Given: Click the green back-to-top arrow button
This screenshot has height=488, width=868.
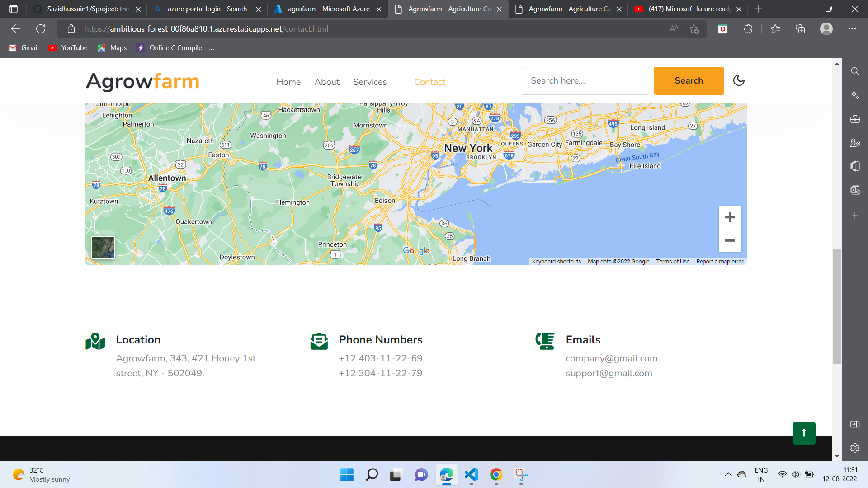Looking at the screenshot, I should tap(804, 433).
